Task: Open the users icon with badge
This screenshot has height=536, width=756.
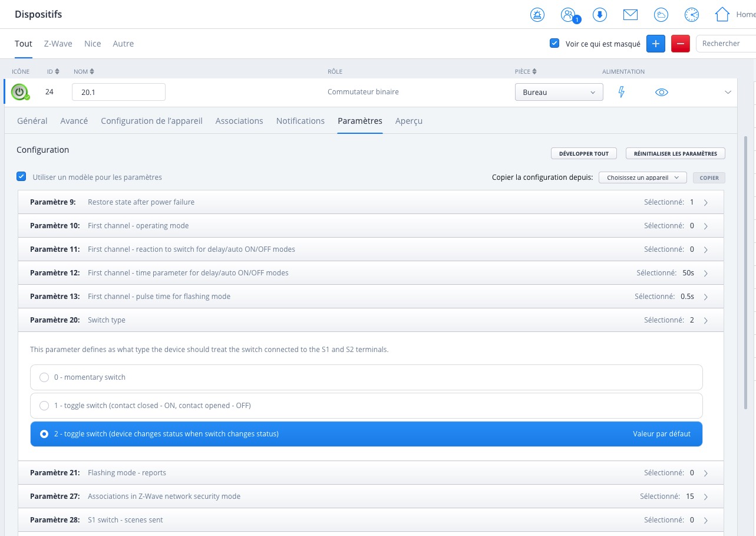Action: [x=569, y=15]
